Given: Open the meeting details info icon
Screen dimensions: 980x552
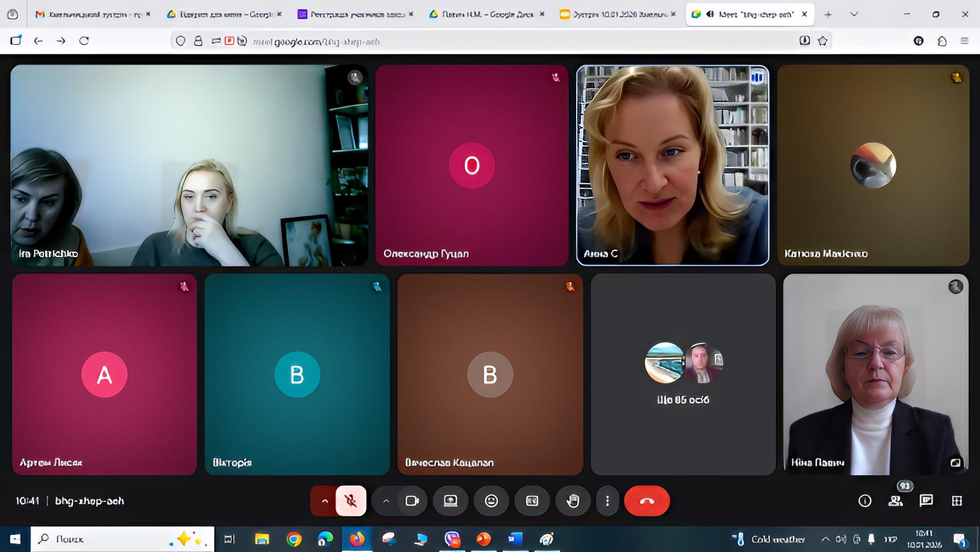Looking at the screenshot, I should [865, 501].
